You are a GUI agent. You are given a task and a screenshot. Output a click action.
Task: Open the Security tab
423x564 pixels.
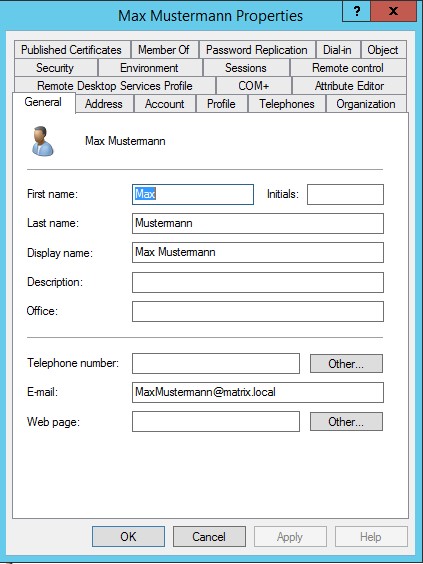[x=55, y=68]
